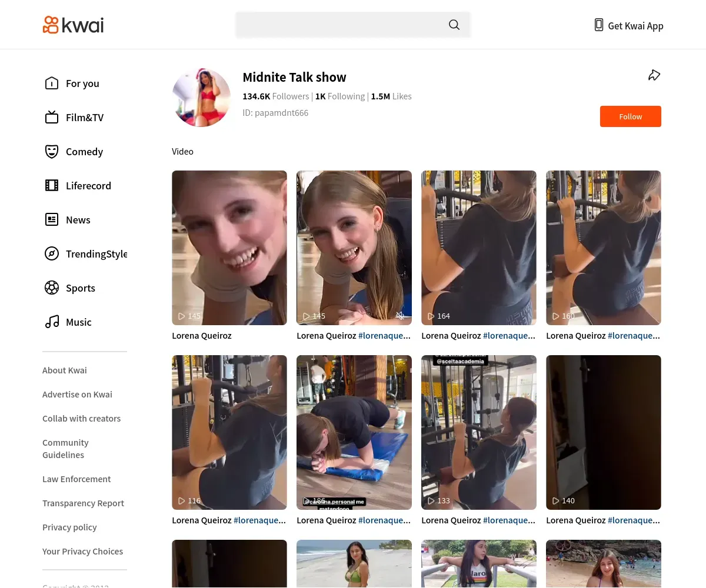Open the Law Enforcement link
The width and height of the screenshot is (706, 588).
click(76, 479)
